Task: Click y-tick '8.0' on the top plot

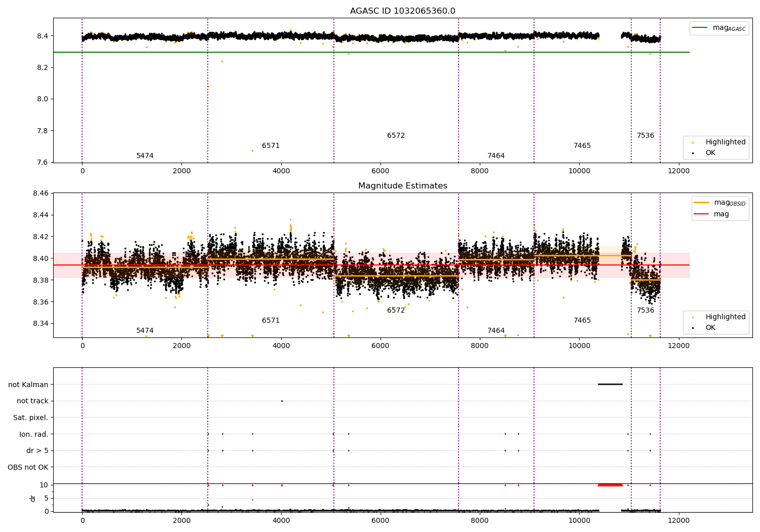Action: click(x=43, y=99)
